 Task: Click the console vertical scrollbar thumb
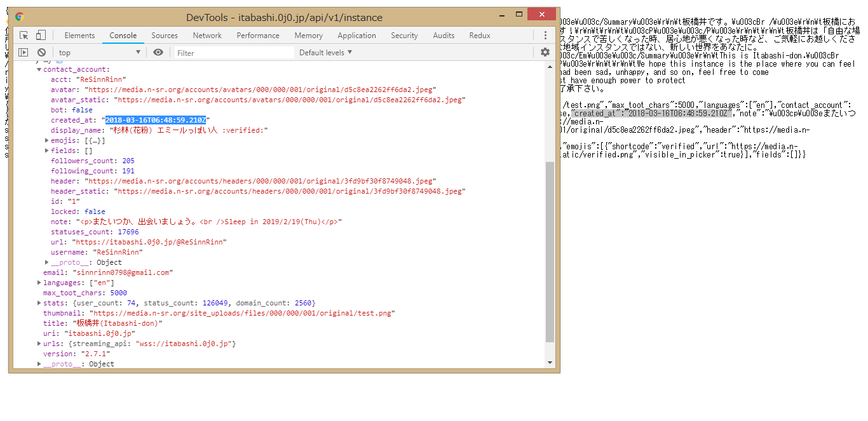point(550,251)
